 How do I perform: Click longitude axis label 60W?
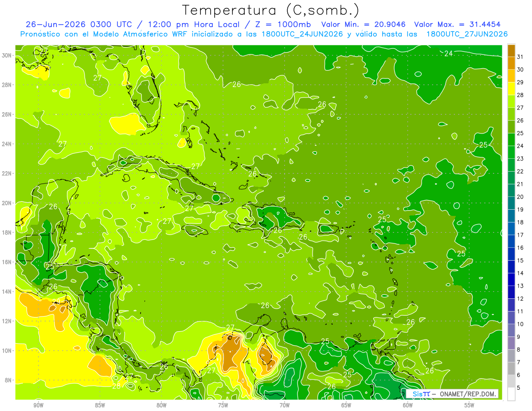click(x=408, y=405)
